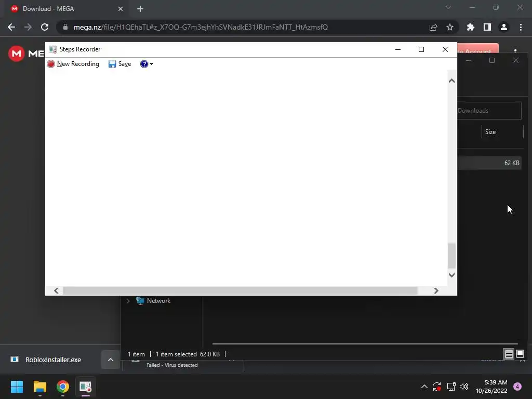
Task: Reload the MEGA page
Action: click(45, 27)
